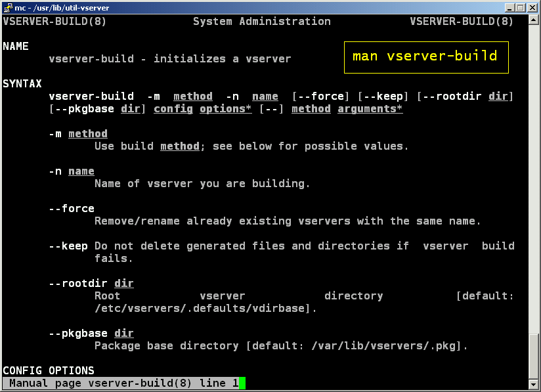Click underlined 'config' in the SYNTAX block
The image size is (541, 392).
[173, 109]
